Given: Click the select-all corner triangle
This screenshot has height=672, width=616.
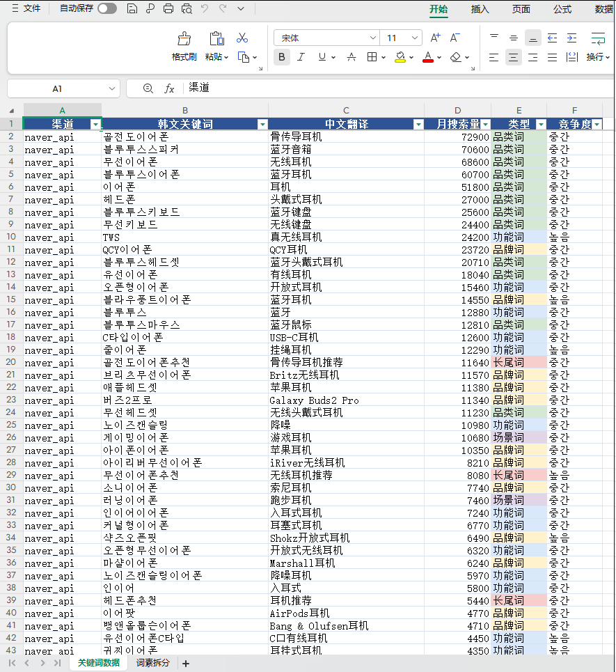Looking at the screenshot, I should pos(12,111).
